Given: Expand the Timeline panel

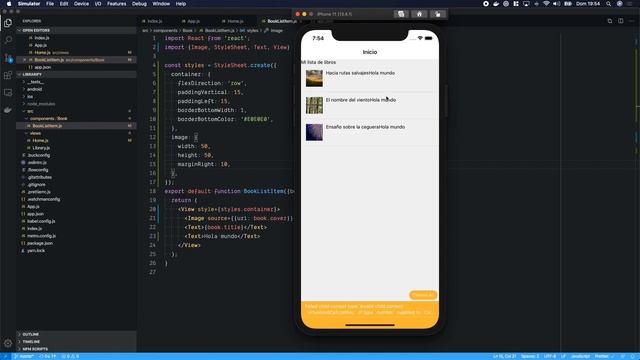Looking at the screenshot, I should click(76, 342).
